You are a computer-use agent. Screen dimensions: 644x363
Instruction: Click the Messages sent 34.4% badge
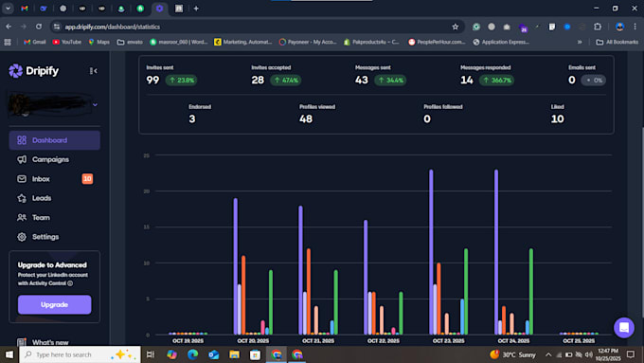(x=390, y=81)
